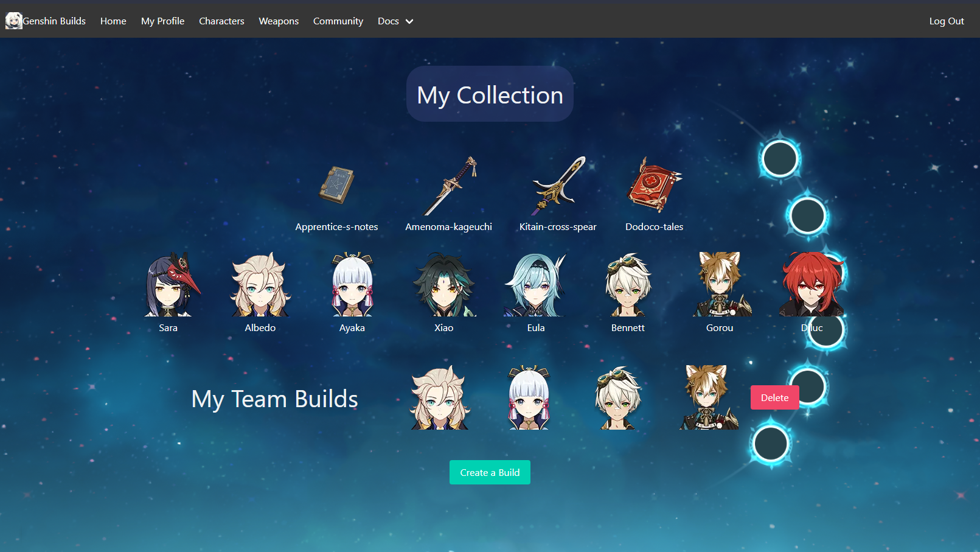This screenshot has height=552, width=980.
Task: Click the Albedo name label
Action: point(260,327)
